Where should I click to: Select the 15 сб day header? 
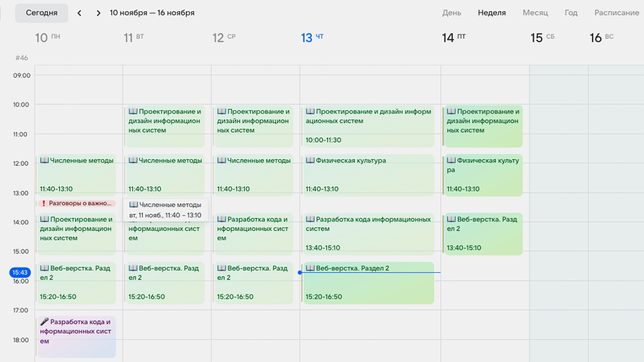tap(542, 38)
